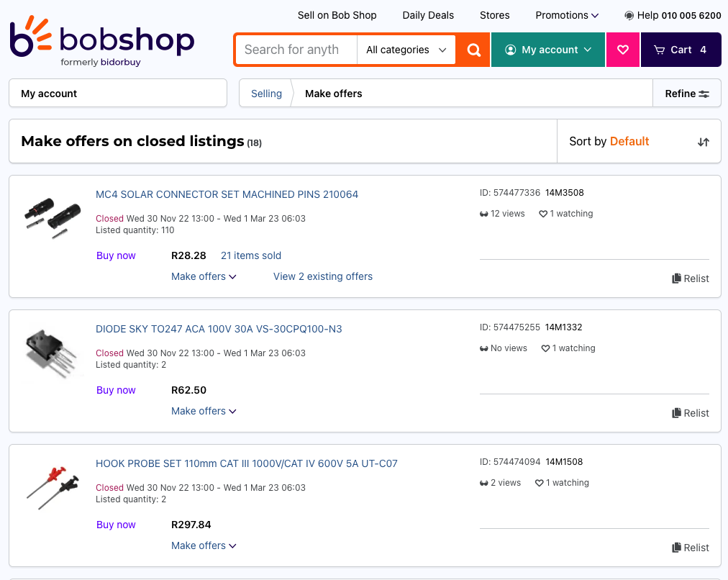
Task: Click Listed quantity: 110 text
Action: point(135,230)
